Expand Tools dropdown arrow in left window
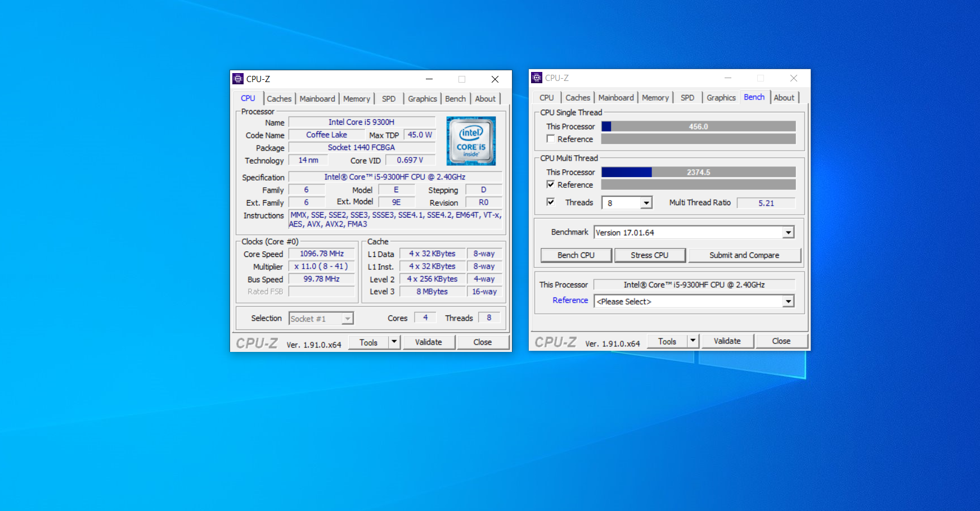Screen dimensions: 980x511 tap(394, 342)
